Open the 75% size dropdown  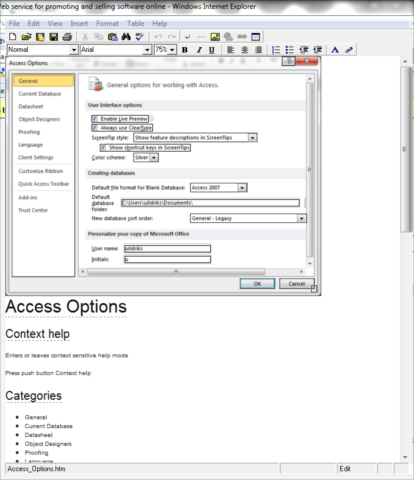point(172,50)
